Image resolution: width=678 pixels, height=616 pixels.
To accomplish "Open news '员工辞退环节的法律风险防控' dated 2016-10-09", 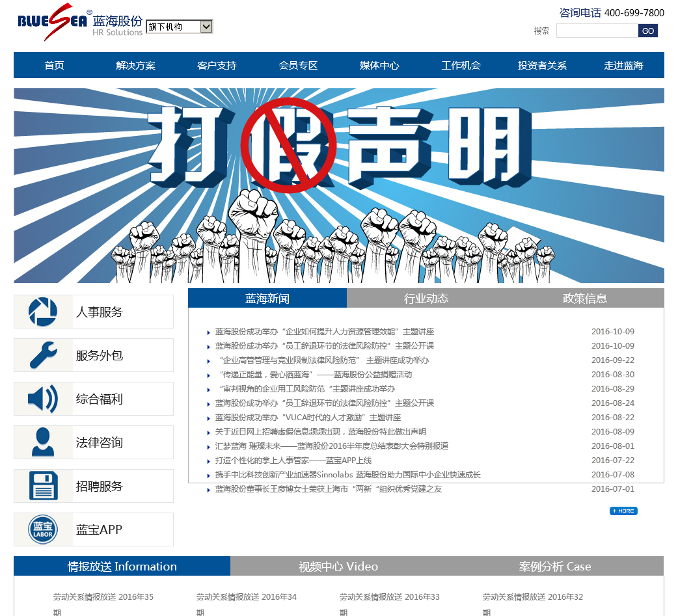I will click(325, 346).
